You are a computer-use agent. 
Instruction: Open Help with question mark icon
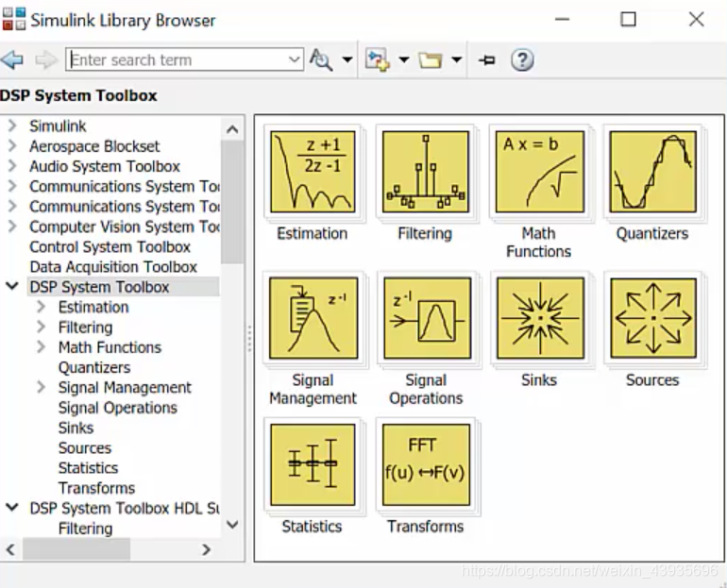point(522,60)
